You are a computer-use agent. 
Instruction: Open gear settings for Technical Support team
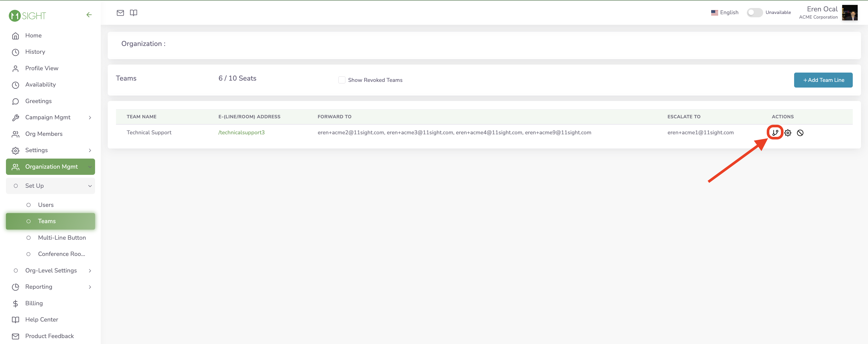tap(788, 133)
